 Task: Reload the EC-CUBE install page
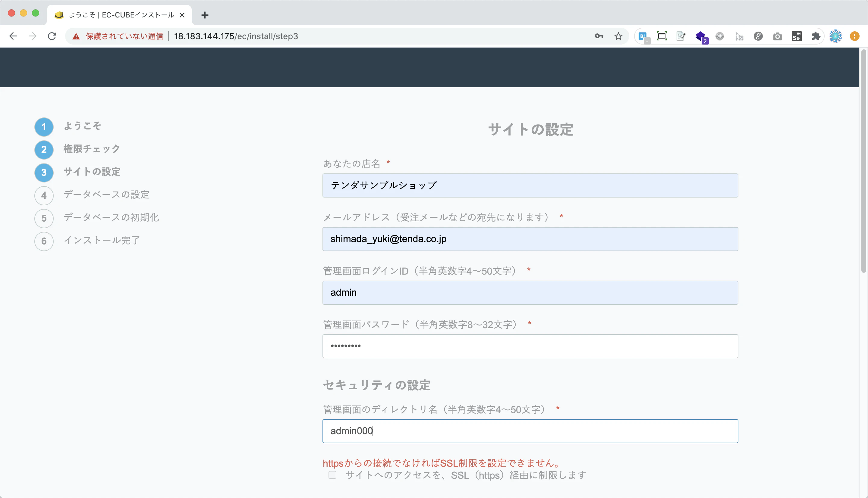[52, 36]
